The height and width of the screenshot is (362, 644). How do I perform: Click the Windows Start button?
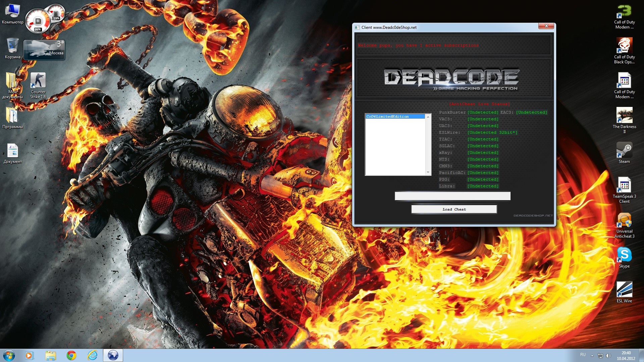[x=9, y=355]
